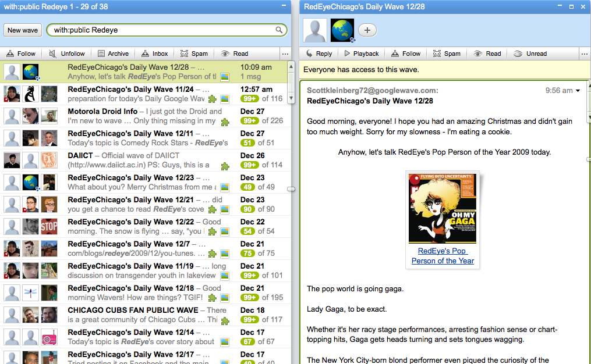This screenshot has height=364, width=591.
Task: Mark the open wave as Unread
Action: click(530, 53)
